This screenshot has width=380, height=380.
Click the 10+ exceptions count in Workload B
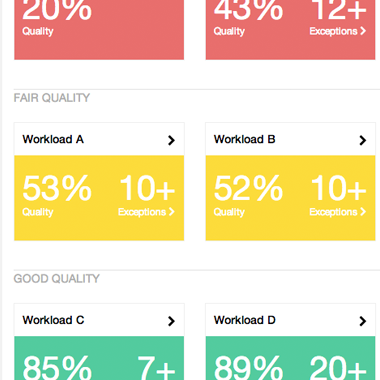coord(338,188)
